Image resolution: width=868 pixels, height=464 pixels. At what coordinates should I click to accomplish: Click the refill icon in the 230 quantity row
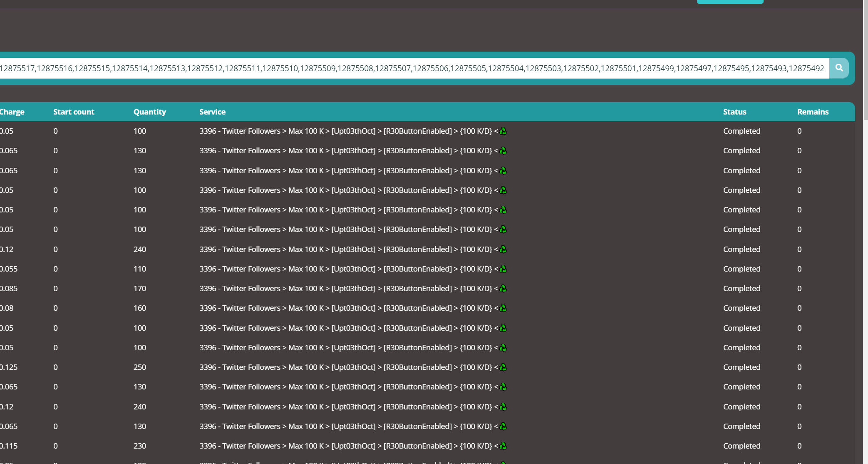pos(503,446)
